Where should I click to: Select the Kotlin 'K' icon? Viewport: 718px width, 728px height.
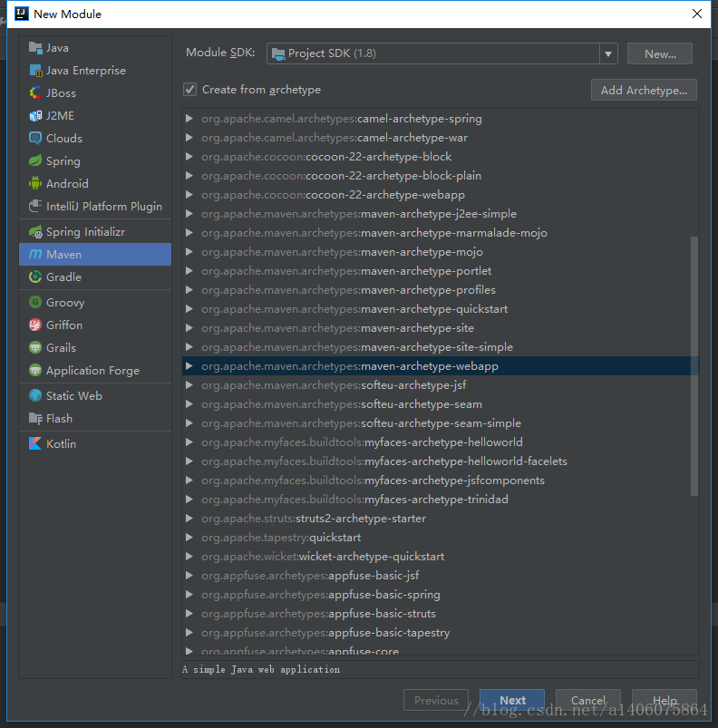35,444
